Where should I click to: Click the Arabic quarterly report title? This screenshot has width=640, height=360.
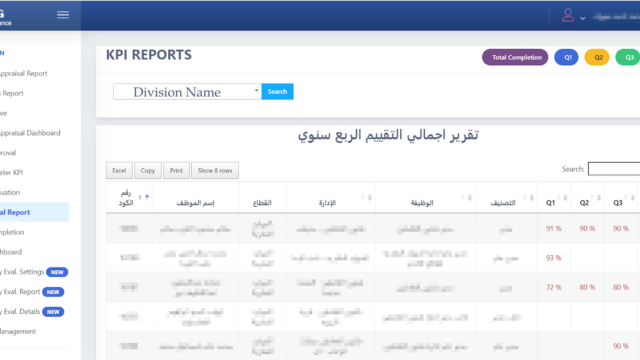[388, 135]
